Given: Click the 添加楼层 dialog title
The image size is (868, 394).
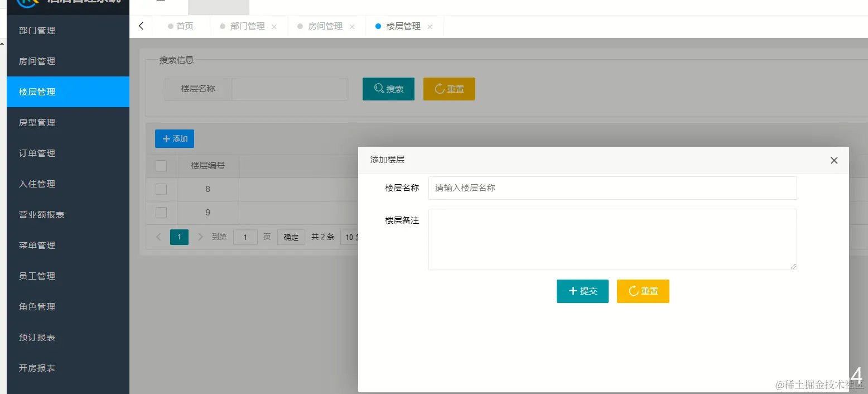Looking at the screenshot, I should 387,160.
